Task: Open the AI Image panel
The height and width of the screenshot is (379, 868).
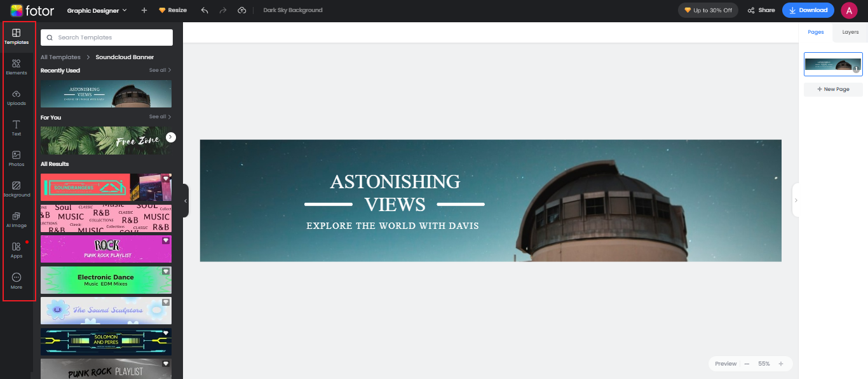Action: 17,219
